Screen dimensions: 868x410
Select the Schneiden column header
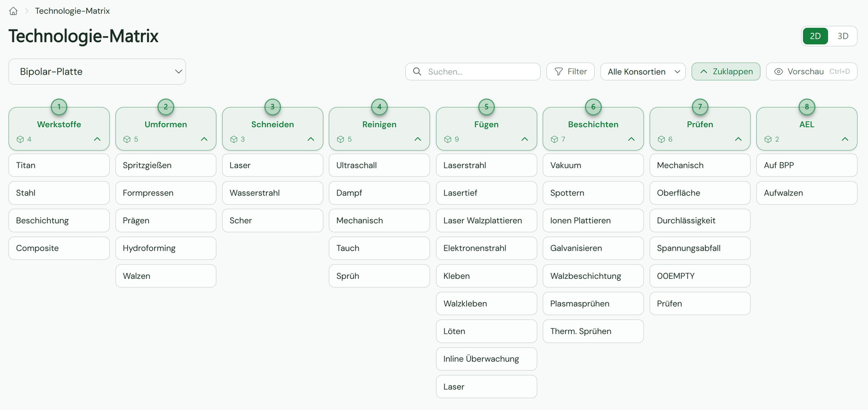coord(273,129)
